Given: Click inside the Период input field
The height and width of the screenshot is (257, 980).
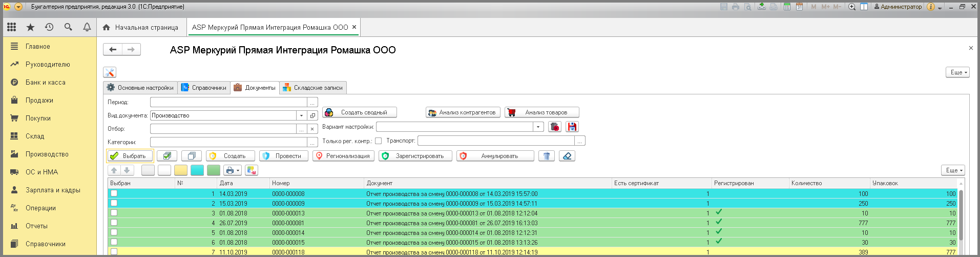Looking at the screenshot, I should pyautogui.click(x=228, y=102).
